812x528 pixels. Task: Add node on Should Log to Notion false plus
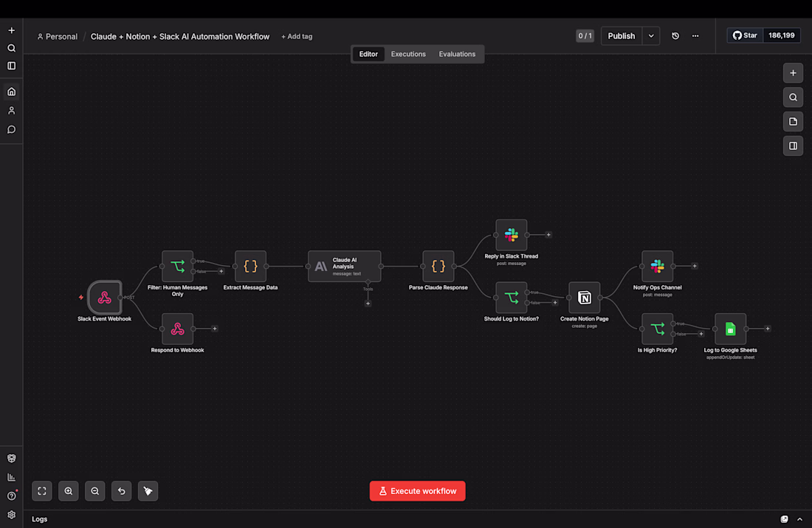[555, 303]
